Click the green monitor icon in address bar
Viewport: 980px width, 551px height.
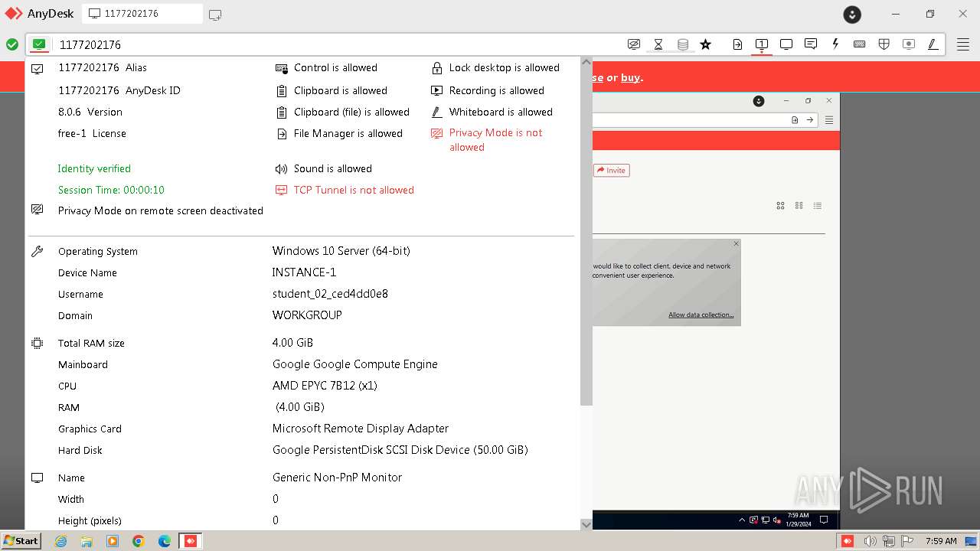point(39,44)
